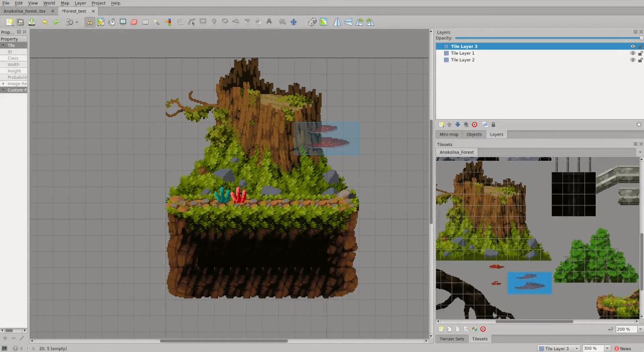Select the Stamp Brush tool
644x352 pixels.
(90, 22)
